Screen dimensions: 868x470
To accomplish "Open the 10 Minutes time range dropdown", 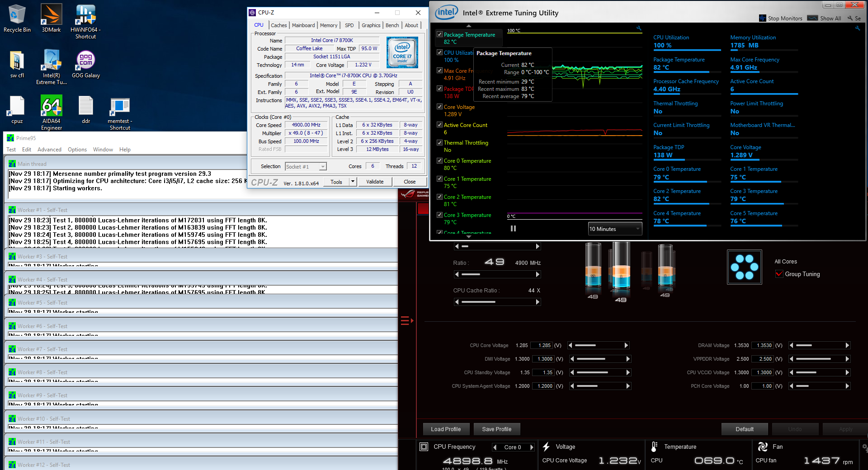I will coord(615,229).
